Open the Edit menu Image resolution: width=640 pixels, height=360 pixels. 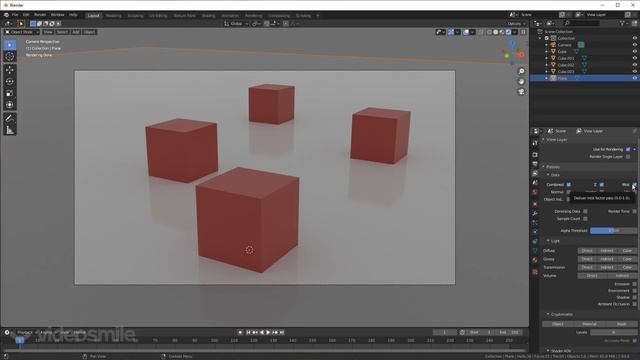(26, 15)
